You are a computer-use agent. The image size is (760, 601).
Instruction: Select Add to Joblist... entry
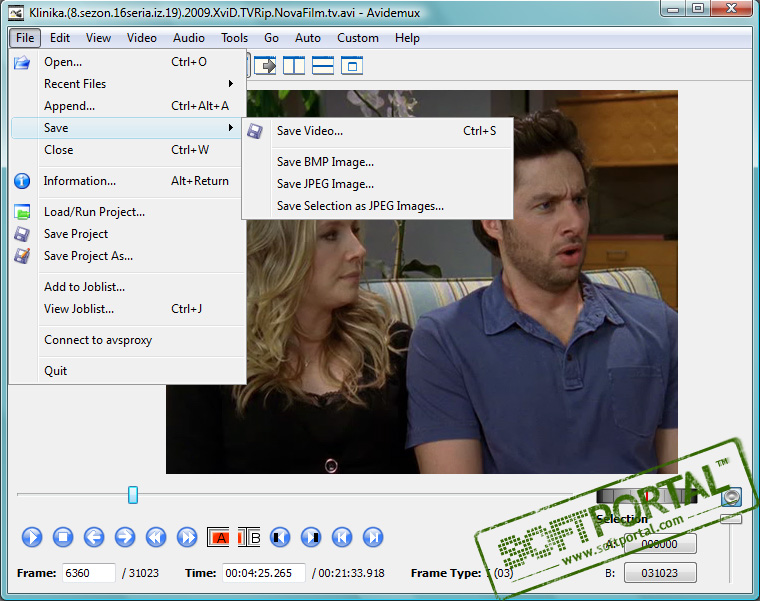pyautogui.click(x=127, y=287)
